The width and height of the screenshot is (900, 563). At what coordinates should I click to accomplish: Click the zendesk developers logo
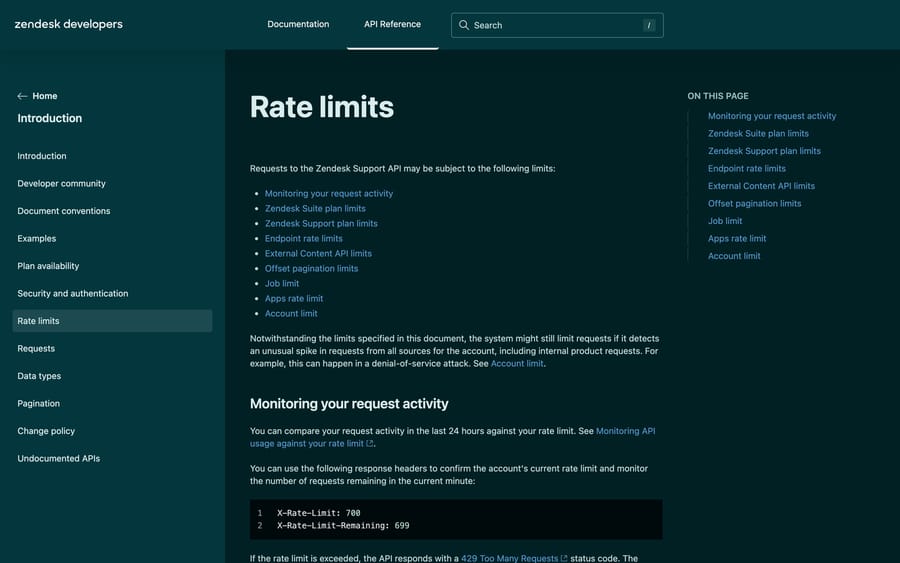(68, 24)
